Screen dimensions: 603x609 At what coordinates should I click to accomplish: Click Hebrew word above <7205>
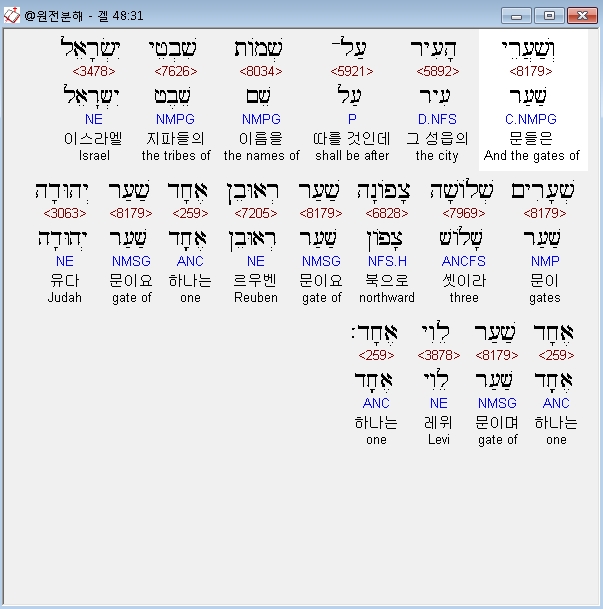pyautogui.click(x=253, y=192)
